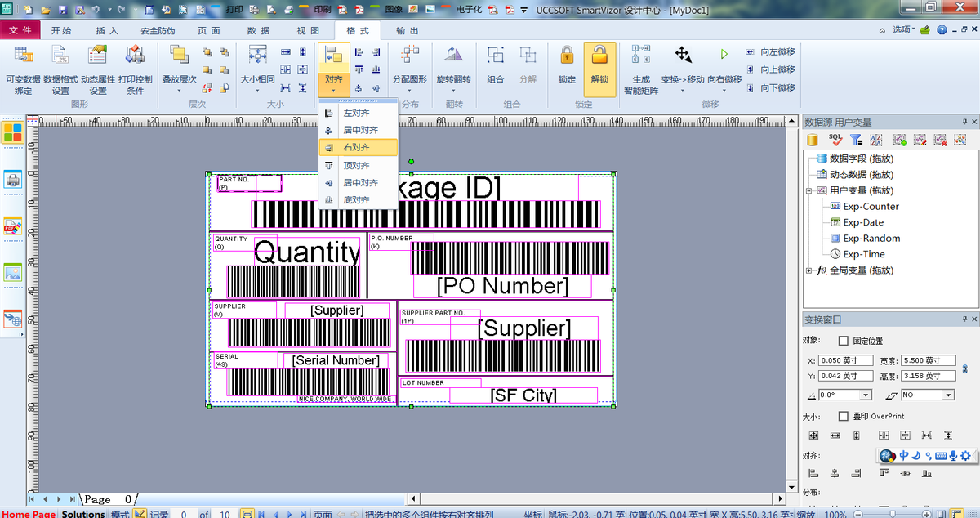Viewport: 980px width, 518px height.
Task: Click the A-Z sort icon in data source panel
Action: pos(876,141)
